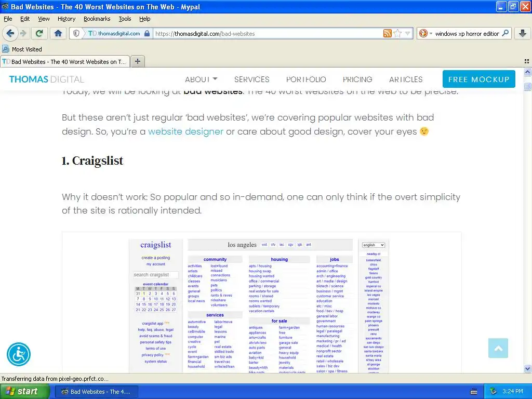Click the Windows start button

25,391
